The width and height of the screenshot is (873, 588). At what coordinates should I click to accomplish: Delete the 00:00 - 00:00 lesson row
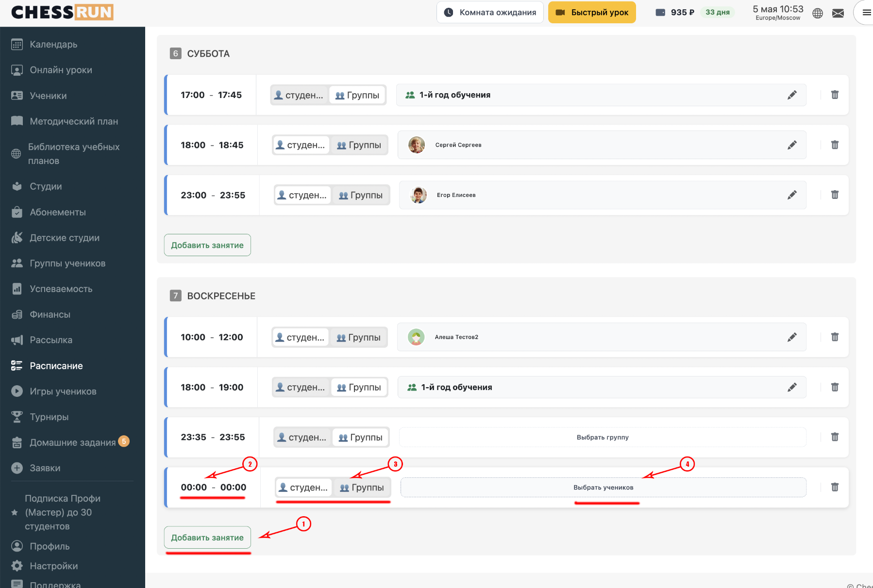tap(835, 487)
